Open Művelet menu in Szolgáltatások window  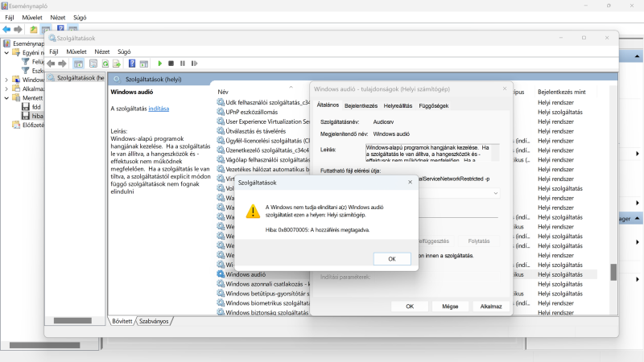[76, 51]
